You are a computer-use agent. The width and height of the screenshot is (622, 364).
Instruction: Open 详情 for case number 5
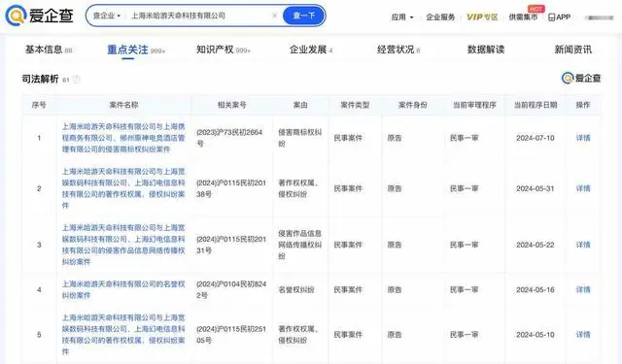[x=583, y=335]
